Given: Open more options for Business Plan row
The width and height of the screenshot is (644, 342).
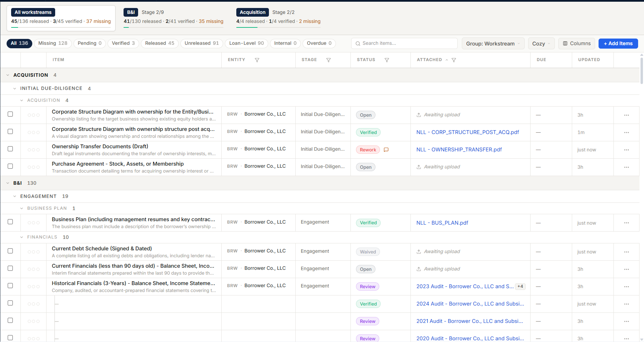Looking at the screenshot, I should click(x=627, y=223).
